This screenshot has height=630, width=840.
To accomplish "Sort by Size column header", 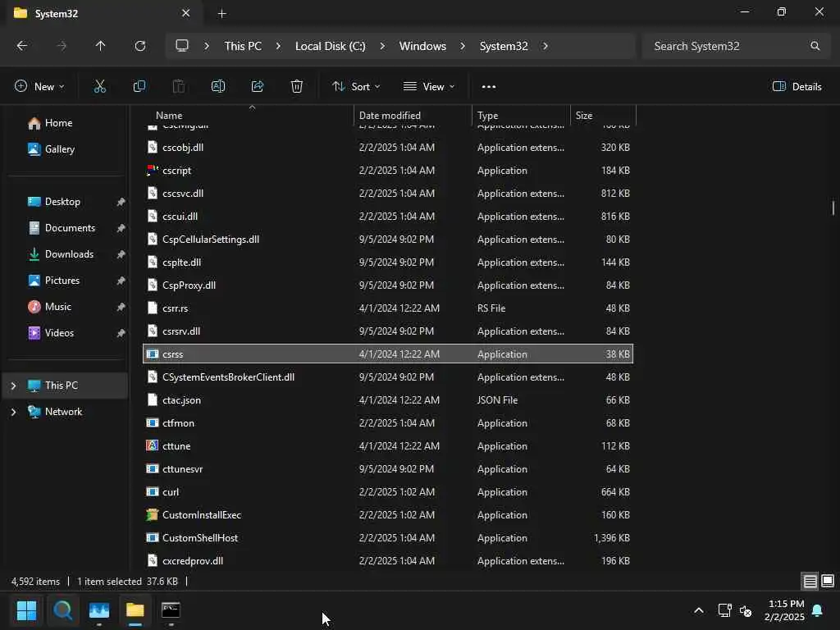I will [584, 115].
